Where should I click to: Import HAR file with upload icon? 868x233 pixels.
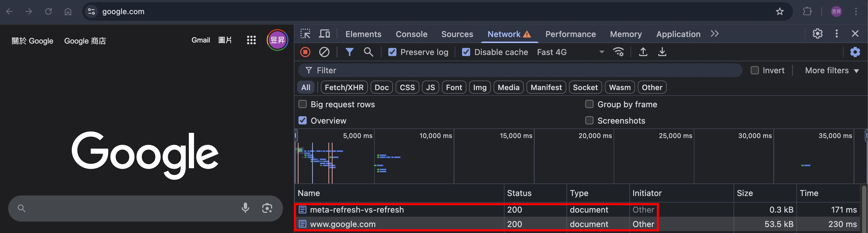coord(643,52)
